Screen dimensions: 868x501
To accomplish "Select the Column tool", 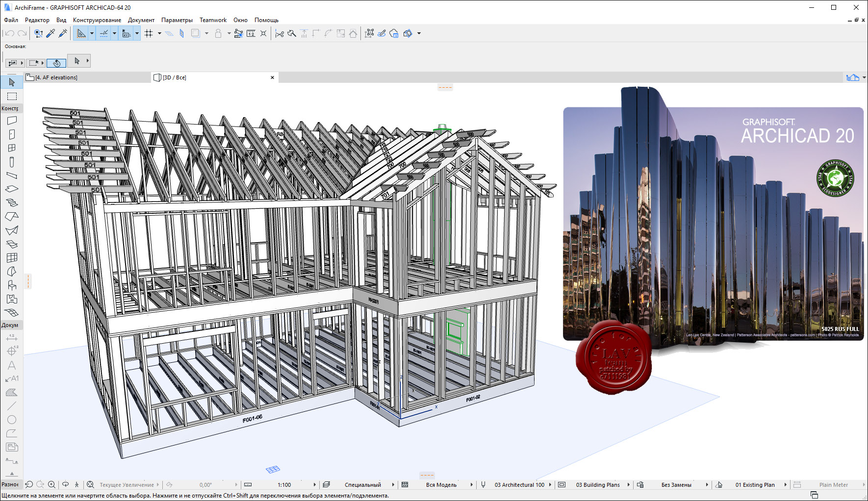I will click(x=12, y=162).
